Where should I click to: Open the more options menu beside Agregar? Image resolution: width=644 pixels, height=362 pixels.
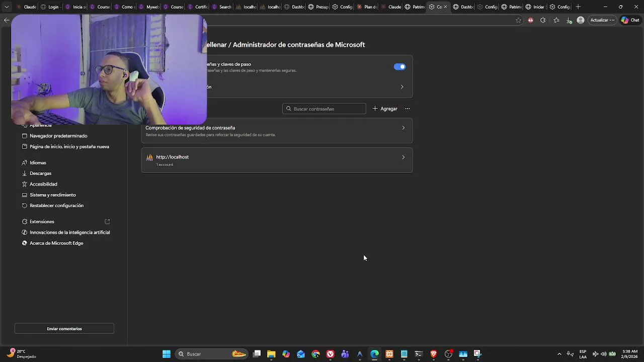[x=408, y=109]
